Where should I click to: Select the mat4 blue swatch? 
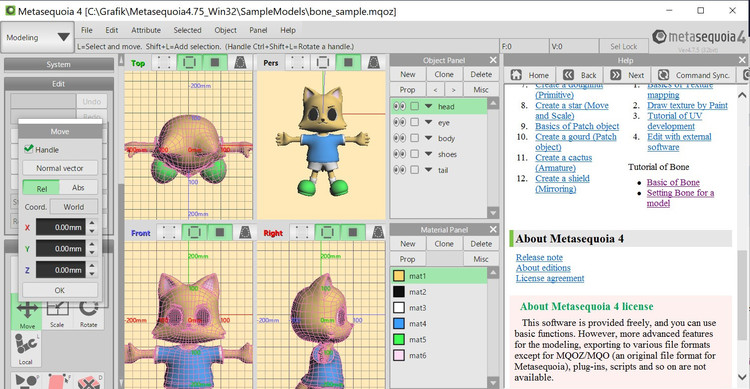[x=399, y=323]
